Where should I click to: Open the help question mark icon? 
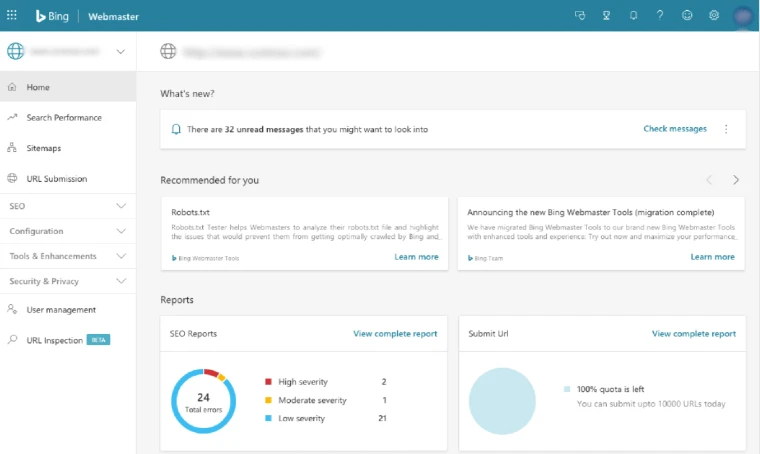click(x=660, y=16)
